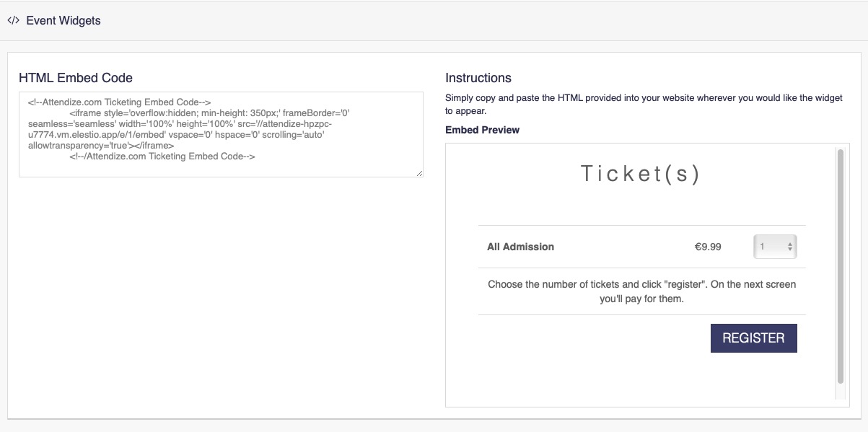Select the All Admission ticket name
Image resolution: width=868 pixels, height=432 pixels.
[x=520, y=247]
